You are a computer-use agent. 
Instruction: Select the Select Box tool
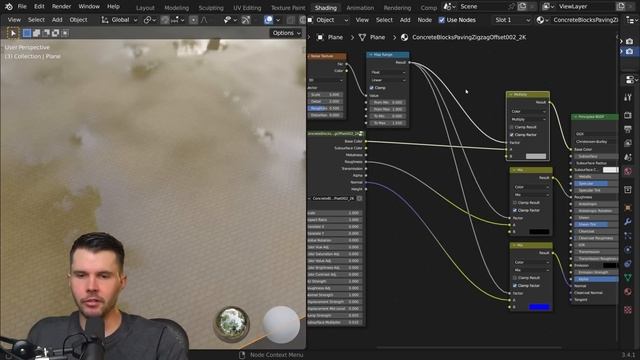(x=13, y=33)
